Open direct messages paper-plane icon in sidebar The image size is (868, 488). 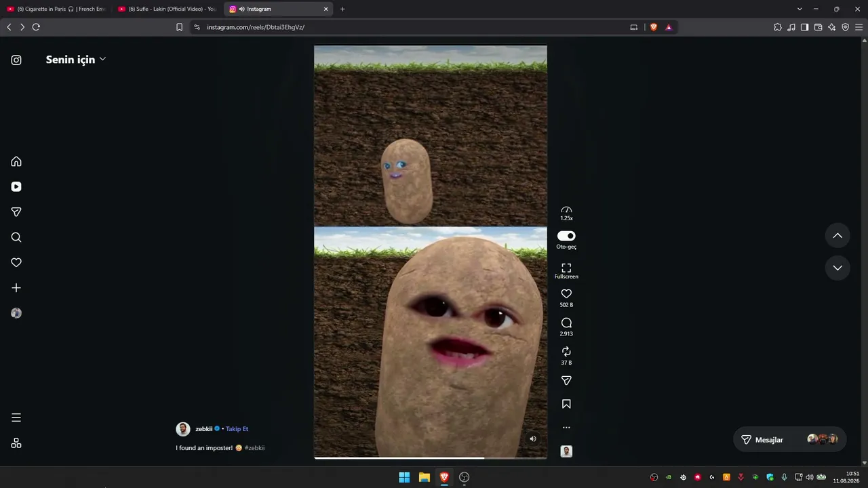16,212
